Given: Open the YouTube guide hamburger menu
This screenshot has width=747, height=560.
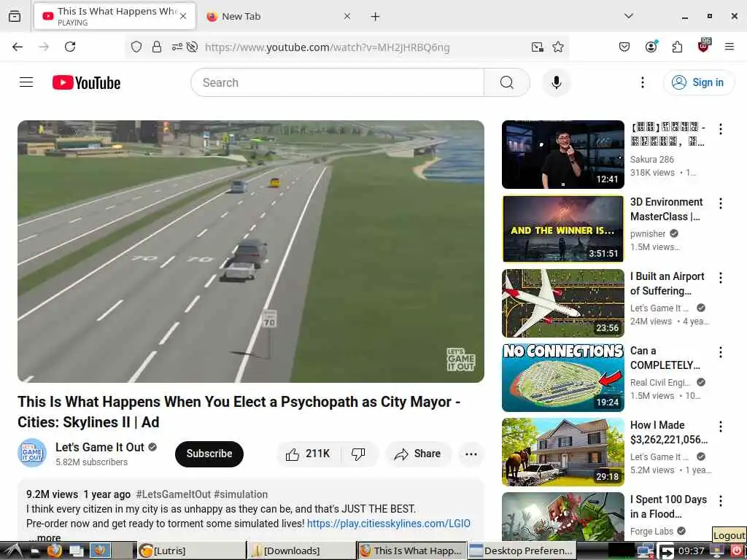Looking at the screenshot, I should (26, 82).
